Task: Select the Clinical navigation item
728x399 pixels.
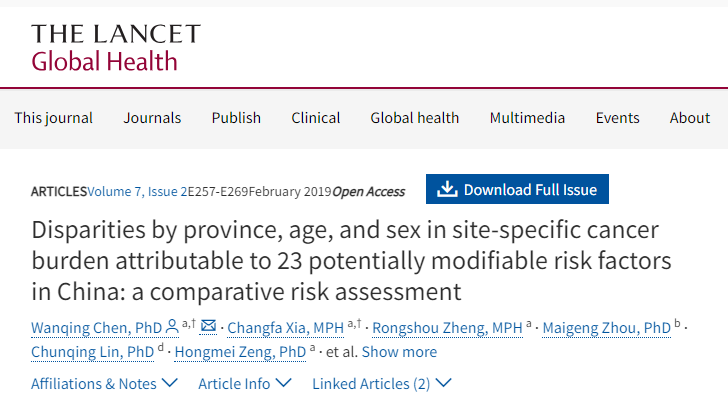Action: tap(316, 118)
